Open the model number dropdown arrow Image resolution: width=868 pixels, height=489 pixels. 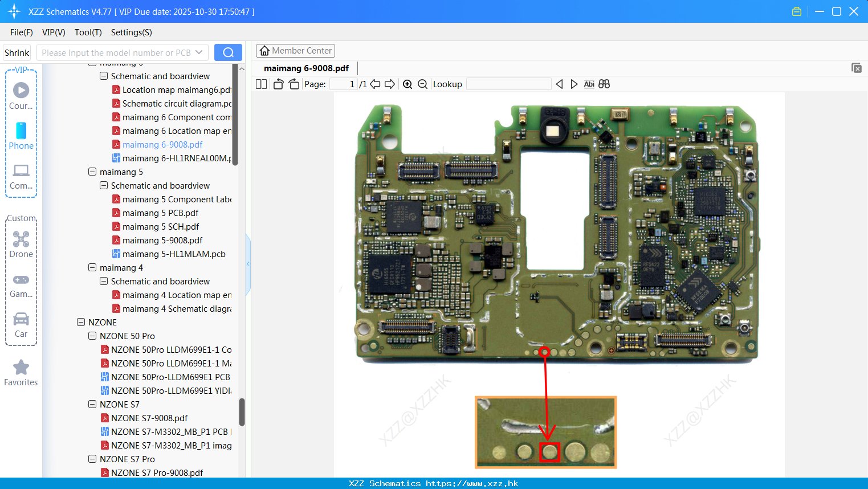coord(199,52)
